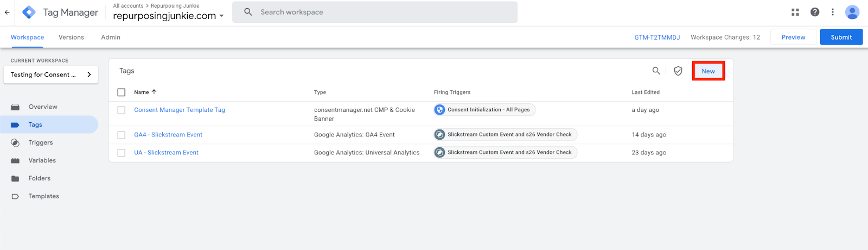Image resolution: width=868 pixels, height=250 pixels.
Task: Focus the Search workspace field
Action: (x=375, y=12)
